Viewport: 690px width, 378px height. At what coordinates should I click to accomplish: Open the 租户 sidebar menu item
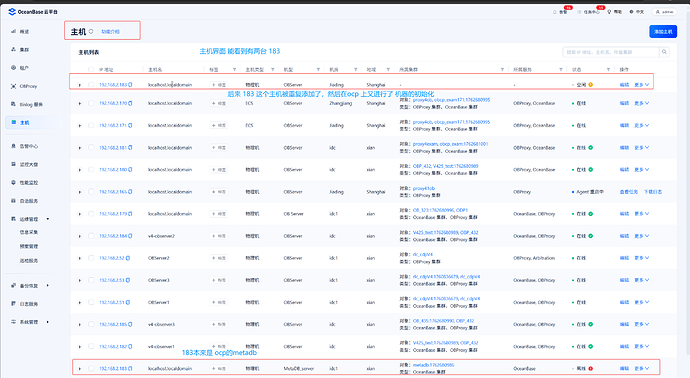[24, 68]
